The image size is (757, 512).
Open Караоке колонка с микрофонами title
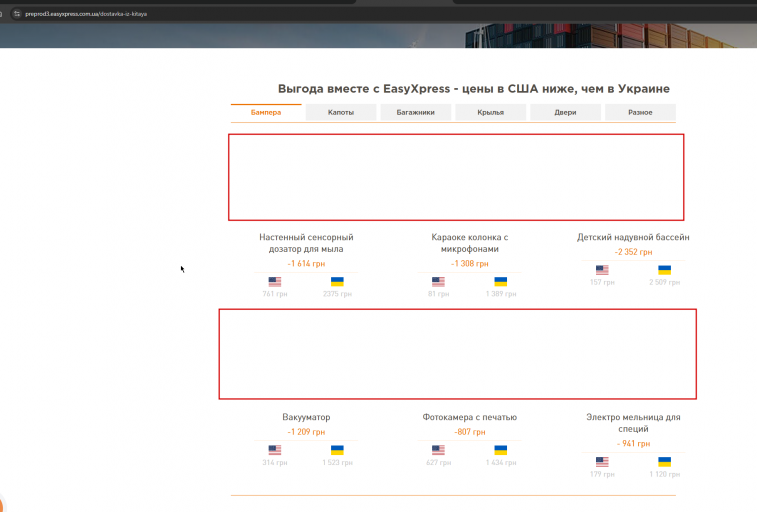[x=470, y=243]
